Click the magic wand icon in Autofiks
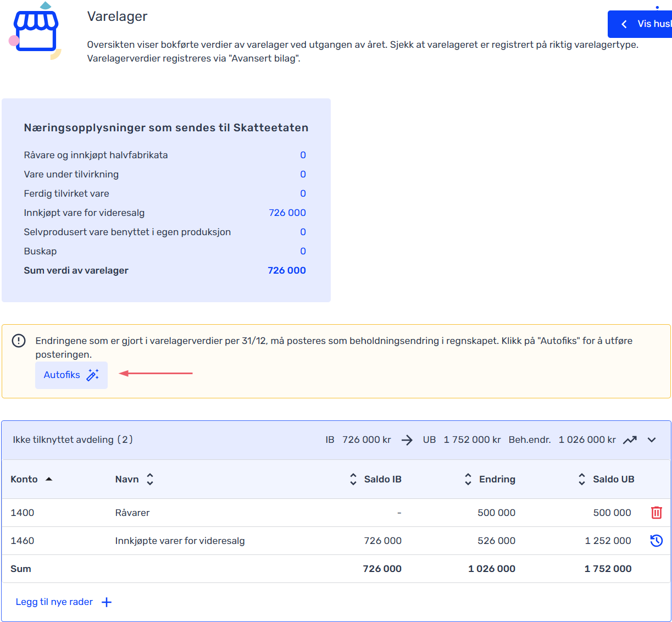Viewport: 672px width, 622px height. (x=93, y=375)
